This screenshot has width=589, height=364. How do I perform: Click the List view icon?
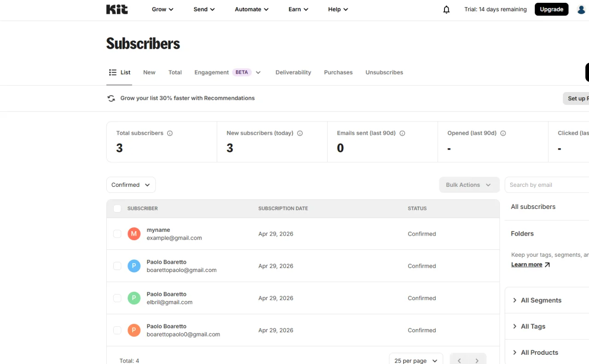coord(113,72)
